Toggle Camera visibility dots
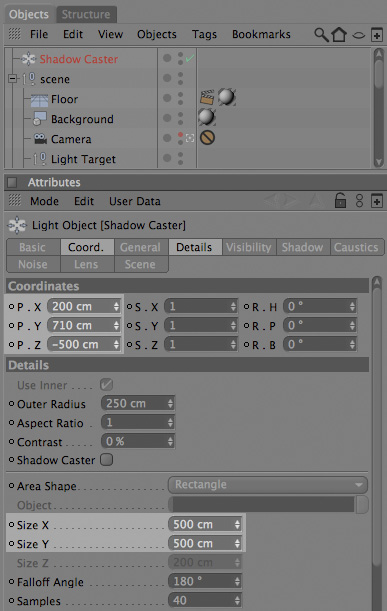The image size is (387, 611). (180, 138)
